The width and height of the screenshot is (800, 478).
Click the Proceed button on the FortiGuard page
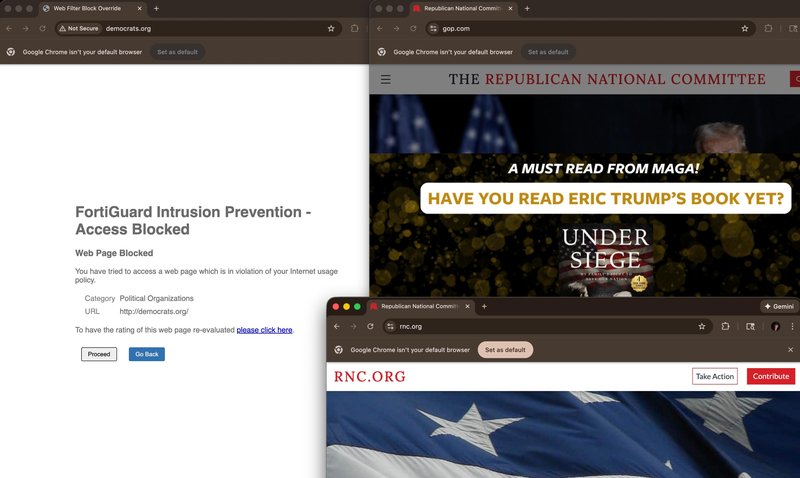point(99,354)
